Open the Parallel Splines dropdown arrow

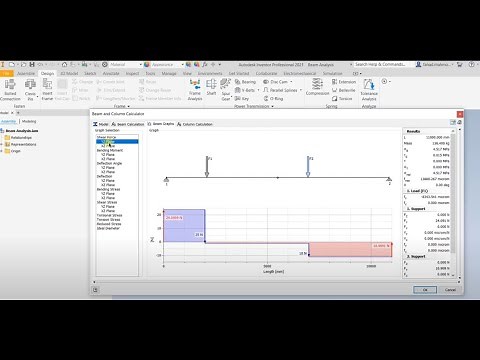(x=301, y=90)
